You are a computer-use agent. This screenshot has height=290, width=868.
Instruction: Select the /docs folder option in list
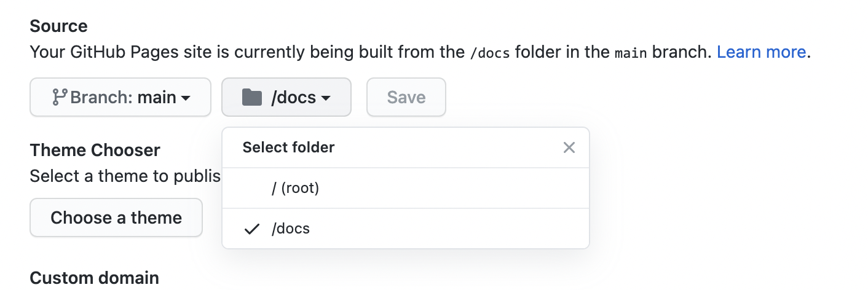(x=406, y=229)
